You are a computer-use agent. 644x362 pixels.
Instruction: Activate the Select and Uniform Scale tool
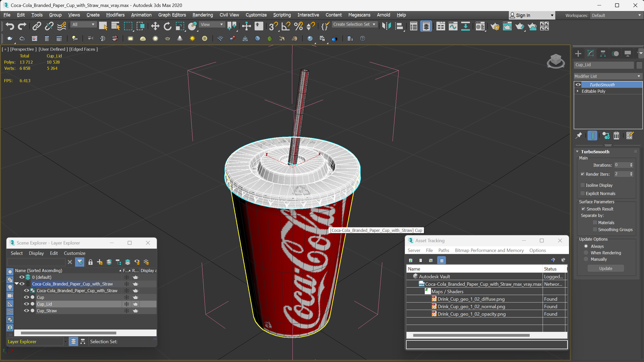(x=180, y=26)
